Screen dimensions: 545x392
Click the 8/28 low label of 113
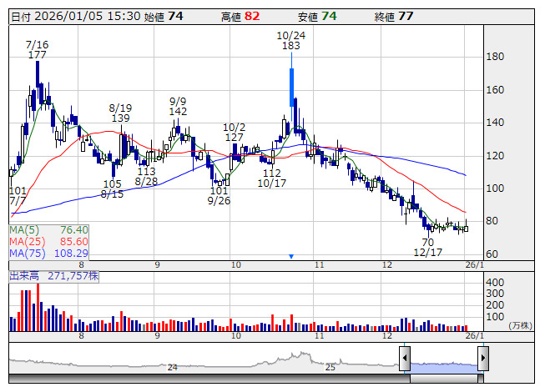click(x=146, y=176)
